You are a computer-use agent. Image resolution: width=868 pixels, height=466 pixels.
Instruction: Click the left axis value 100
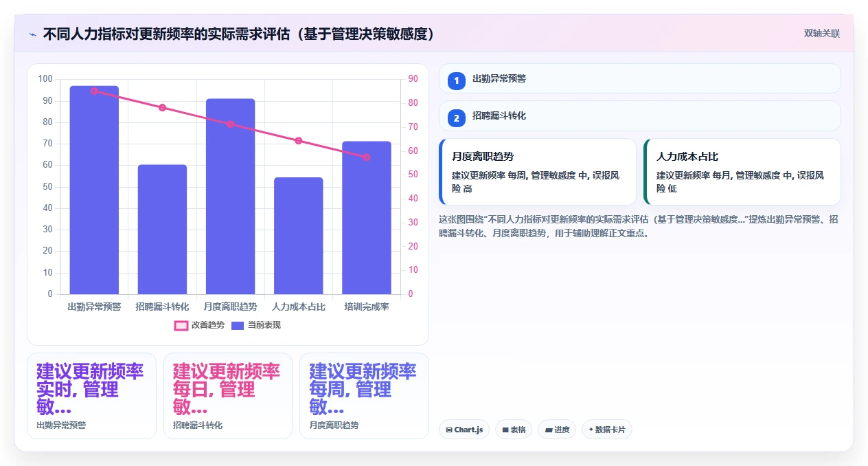[x=45, y=79]
